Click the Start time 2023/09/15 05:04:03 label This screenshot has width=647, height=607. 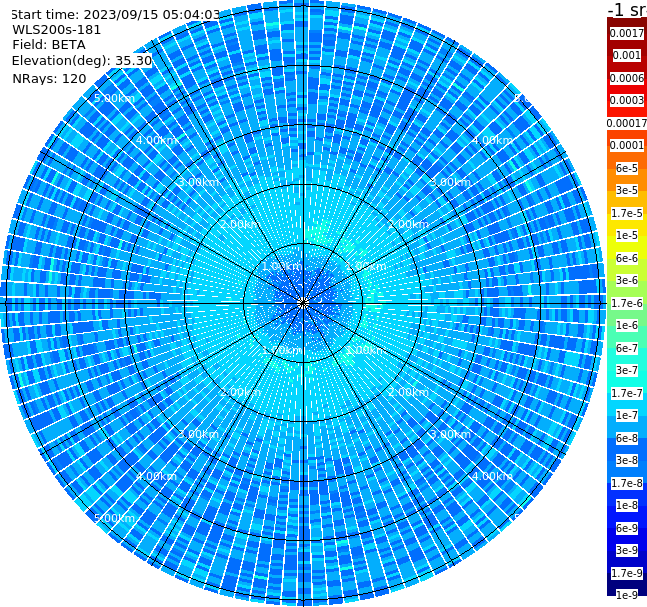(115, 15)
